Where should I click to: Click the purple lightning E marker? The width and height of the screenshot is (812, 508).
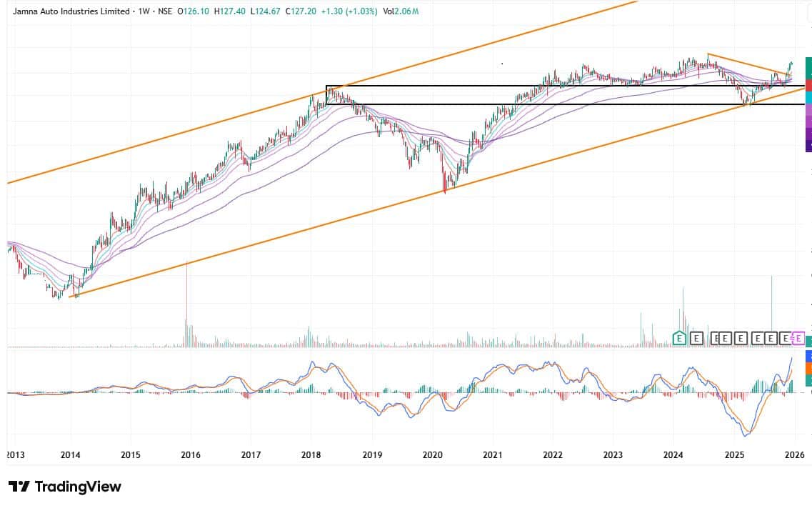point(798,339)
